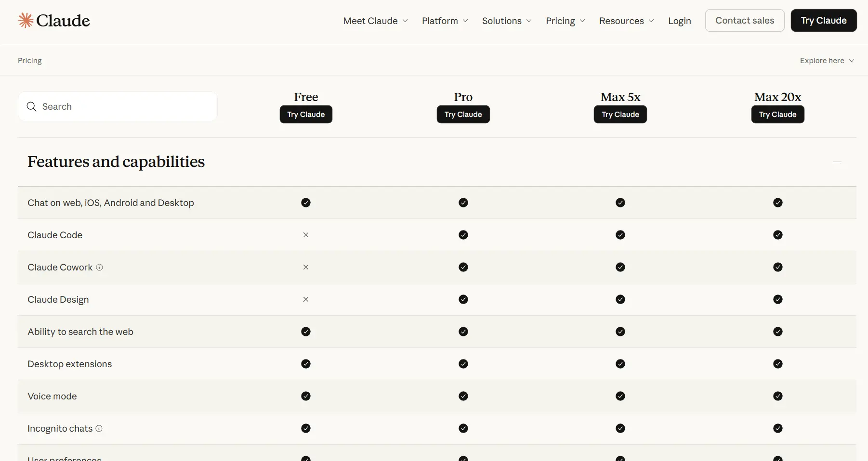Viewport: 868px width, 461px height.
Task: Click the Free checkmark for Voice mode
Action: click(x=306, y=396)
